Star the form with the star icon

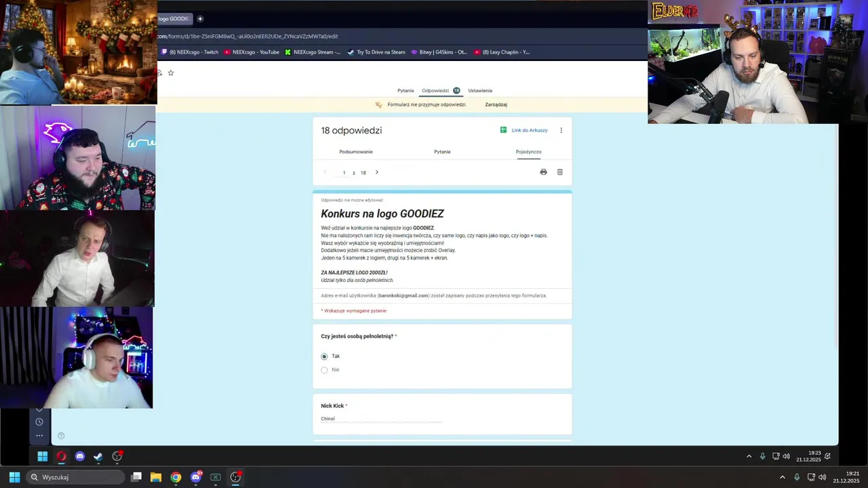(171, 73)
